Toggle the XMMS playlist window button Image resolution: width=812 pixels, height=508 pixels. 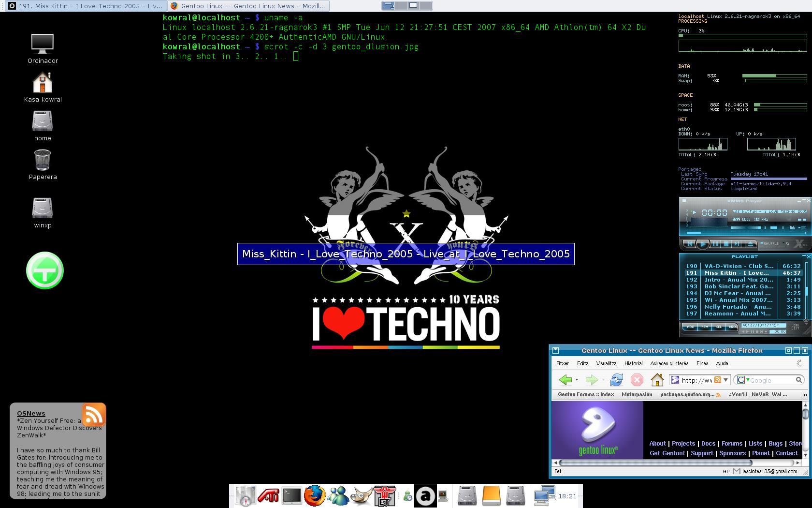[802, 227]
